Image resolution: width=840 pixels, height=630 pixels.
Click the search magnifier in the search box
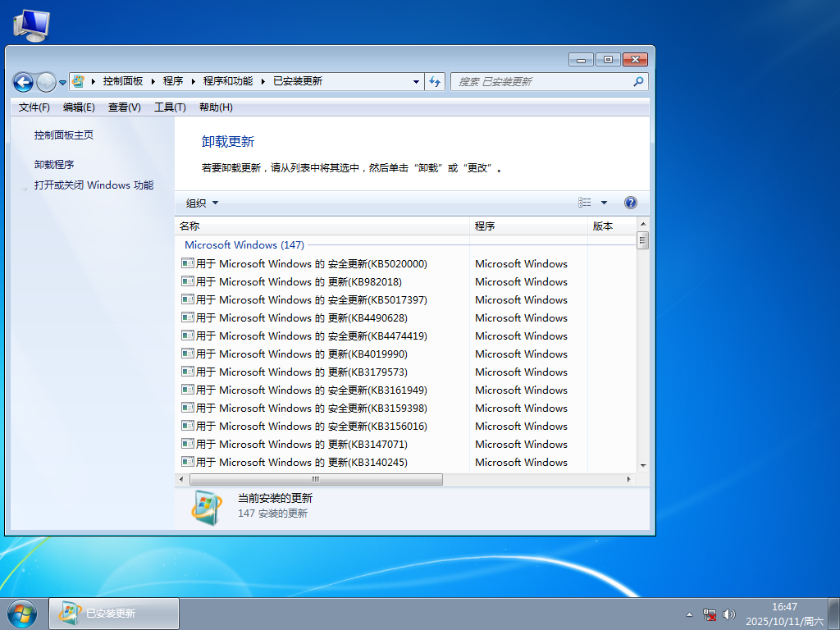click(637, 81)
